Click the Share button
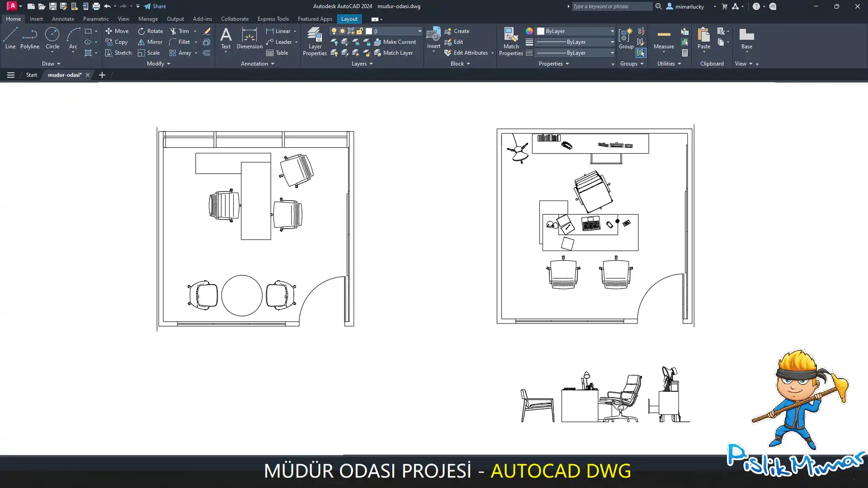868x488 pixels. click(x=155, y=6)
